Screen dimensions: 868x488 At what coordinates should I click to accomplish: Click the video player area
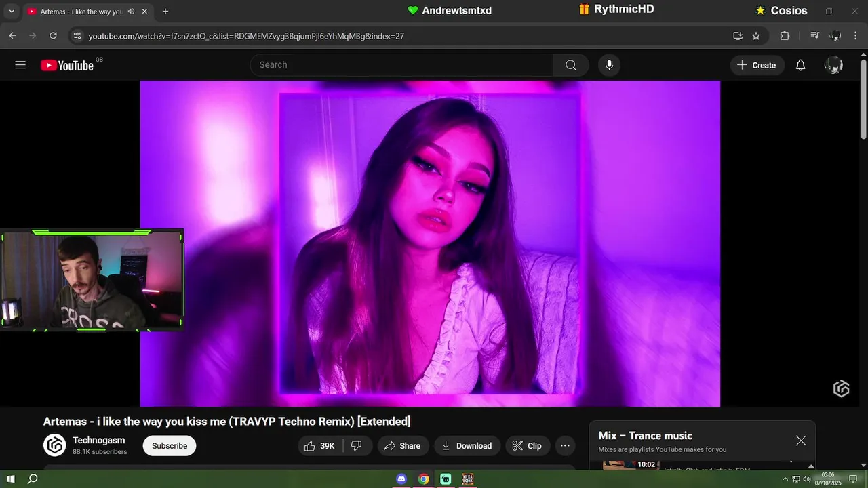(x=430, y=244)
